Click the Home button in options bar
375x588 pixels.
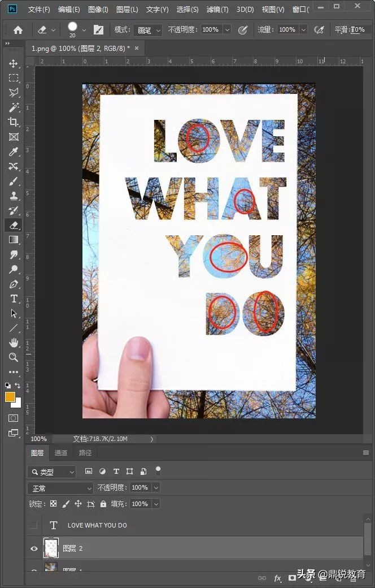click(x=18, y=30)
